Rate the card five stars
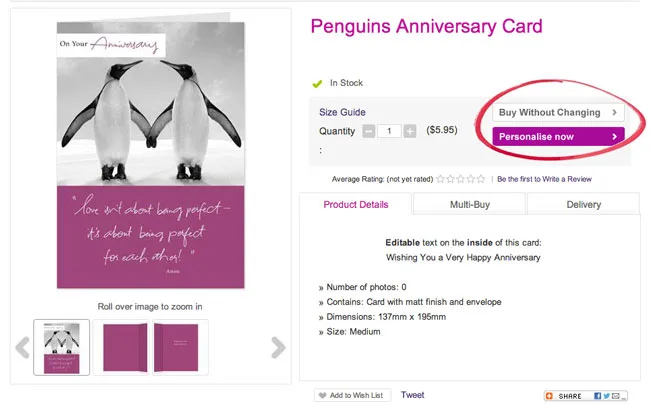Screen dimensions: 650x407 [x=482, y=179]
